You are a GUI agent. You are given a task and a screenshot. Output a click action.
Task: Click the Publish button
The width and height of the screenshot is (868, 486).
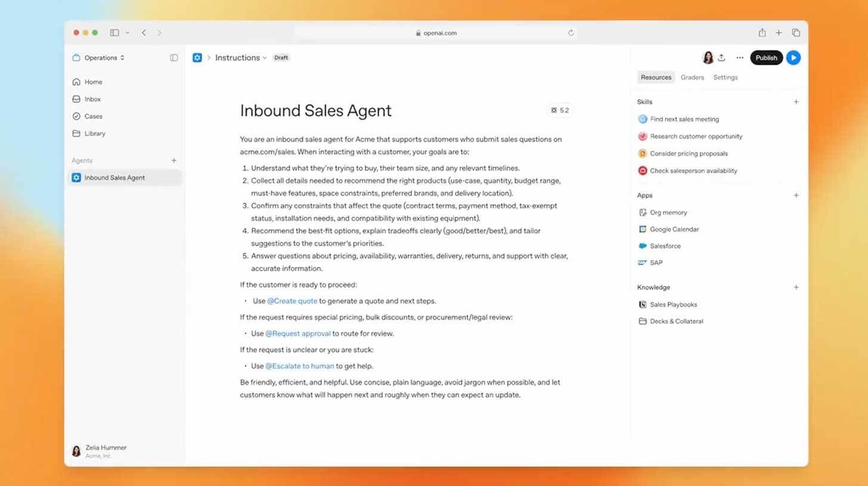click(766, 57)
